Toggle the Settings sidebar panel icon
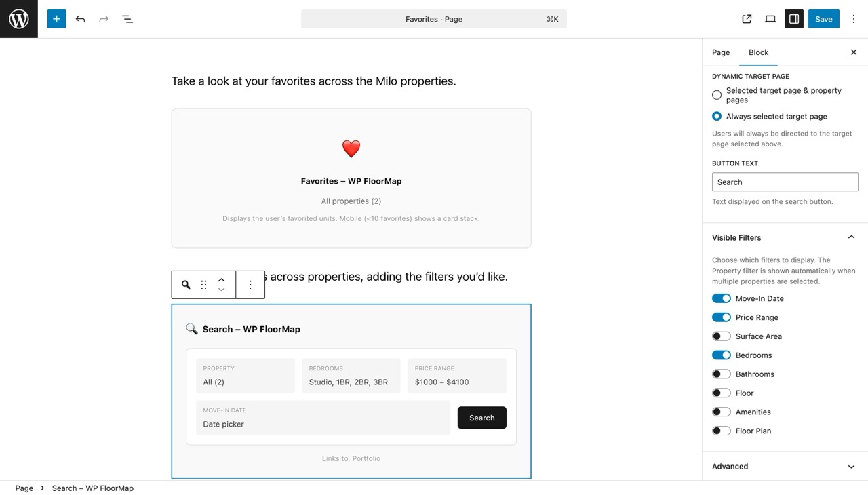This screenshot has height=495, width=868. pyautogui.click(x=793, y=18)
